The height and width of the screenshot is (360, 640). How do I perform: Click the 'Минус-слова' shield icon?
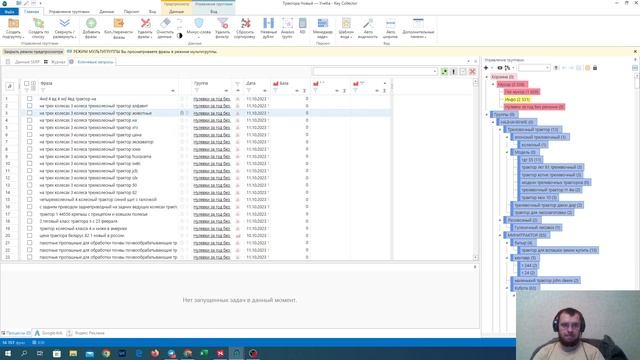[199, 23]
